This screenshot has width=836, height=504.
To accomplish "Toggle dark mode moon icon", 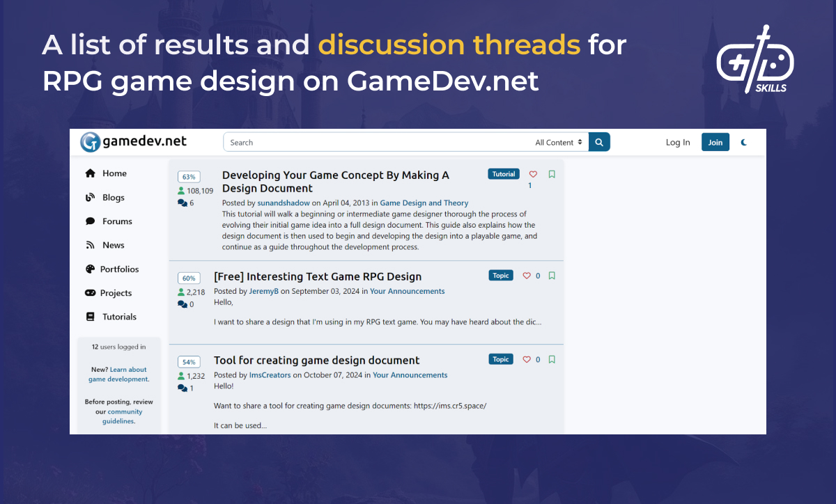I will coord(744,142).
